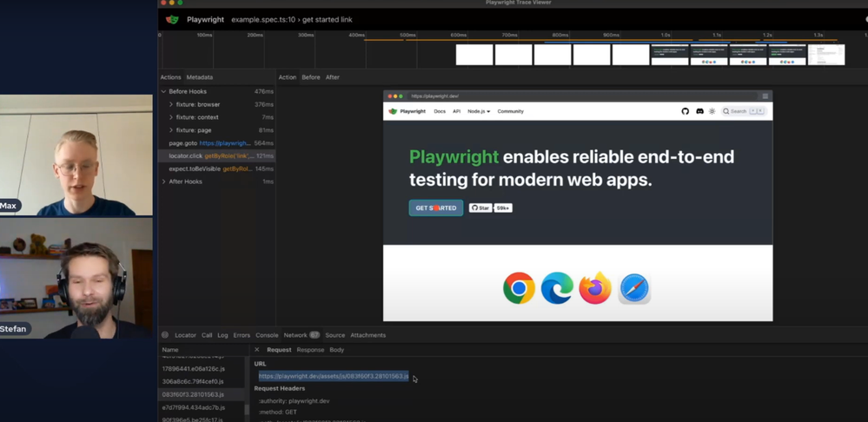Click the Microsoft Edge browser logo
Screen dimensions: 868x422
coord(557,288)
